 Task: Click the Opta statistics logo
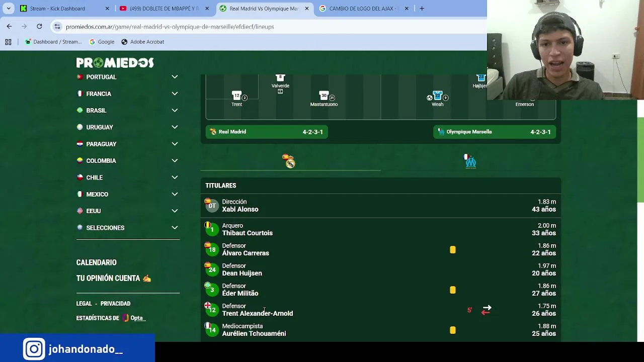tap(134, 318)
